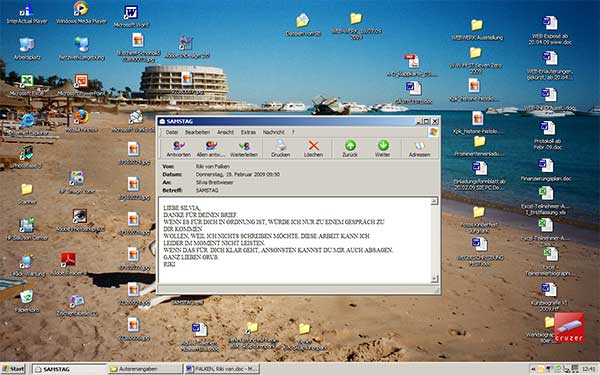
Task: Click Allen antworten reply-all icon
Action: click(211, 148)
